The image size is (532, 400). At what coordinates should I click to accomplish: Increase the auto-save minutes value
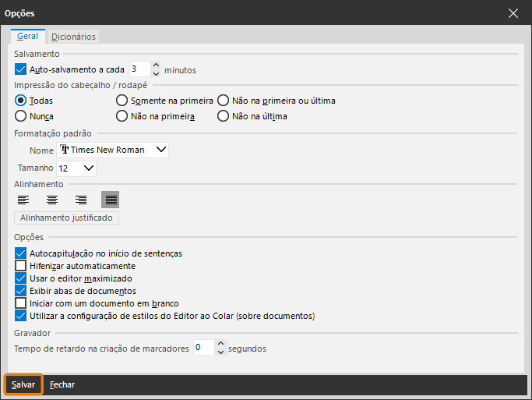pyautogui.click(x=156, y=66)
